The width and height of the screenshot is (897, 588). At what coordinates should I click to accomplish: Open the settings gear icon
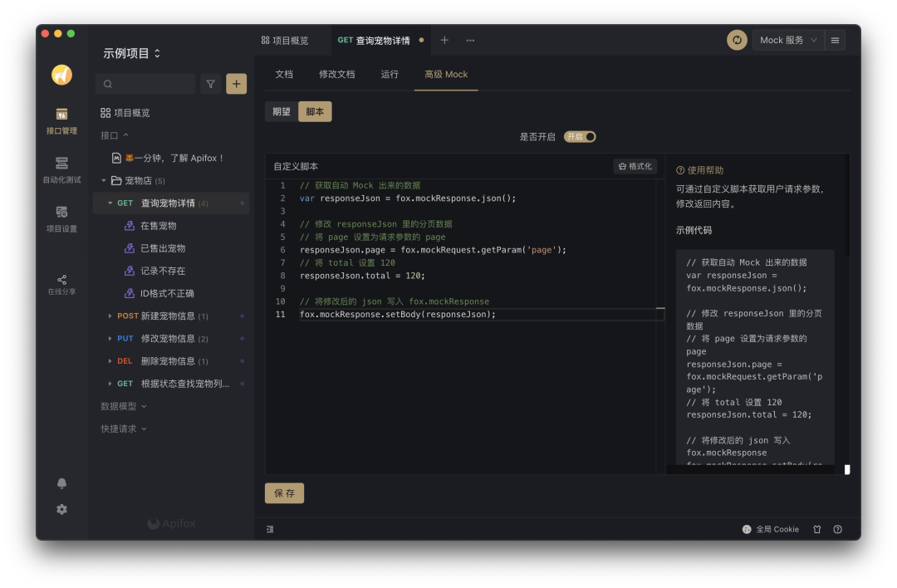pos(61,509)
